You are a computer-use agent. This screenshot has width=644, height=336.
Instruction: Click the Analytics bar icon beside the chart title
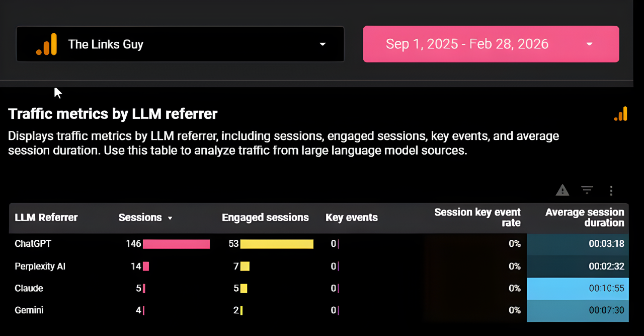point(620,114)
